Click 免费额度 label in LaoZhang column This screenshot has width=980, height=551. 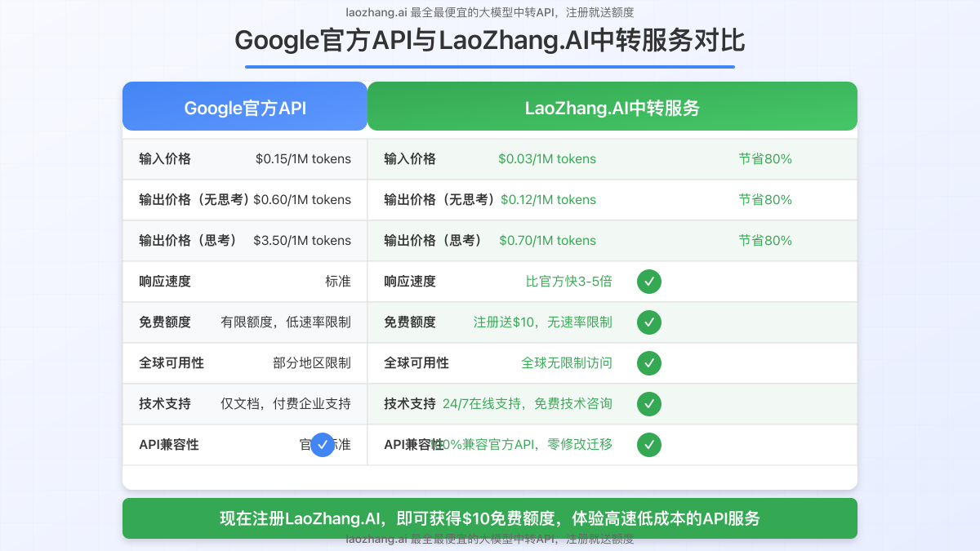click(x=410, y=322)
